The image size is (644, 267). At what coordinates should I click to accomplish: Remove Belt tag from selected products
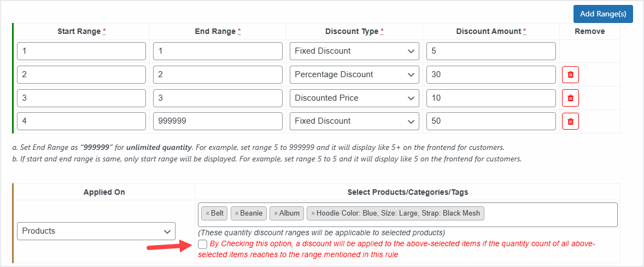pyautogui.click(x=208, y=213)
